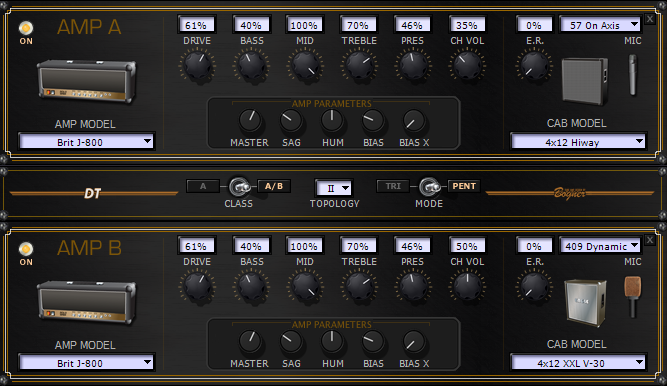Click the Amp A Bass value field 40%
Screen dimensions: 667x386
point(251,25)
